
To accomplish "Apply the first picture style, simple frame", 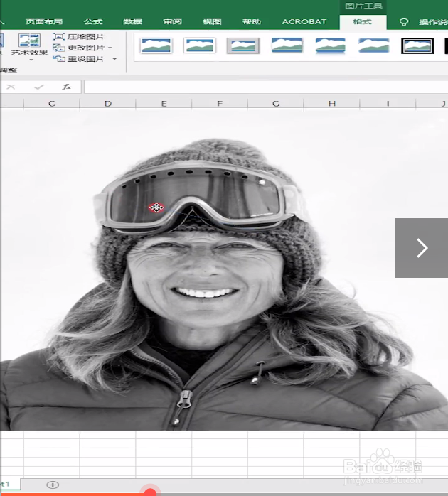I will [156, 45].
